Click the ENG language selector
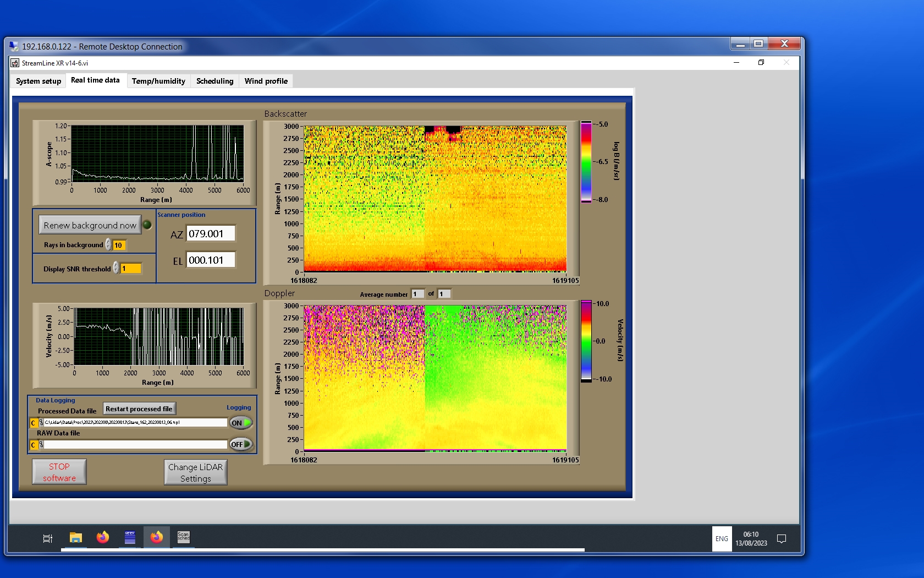The width and height of the screenshot is (924, 578). pos(722,539)
